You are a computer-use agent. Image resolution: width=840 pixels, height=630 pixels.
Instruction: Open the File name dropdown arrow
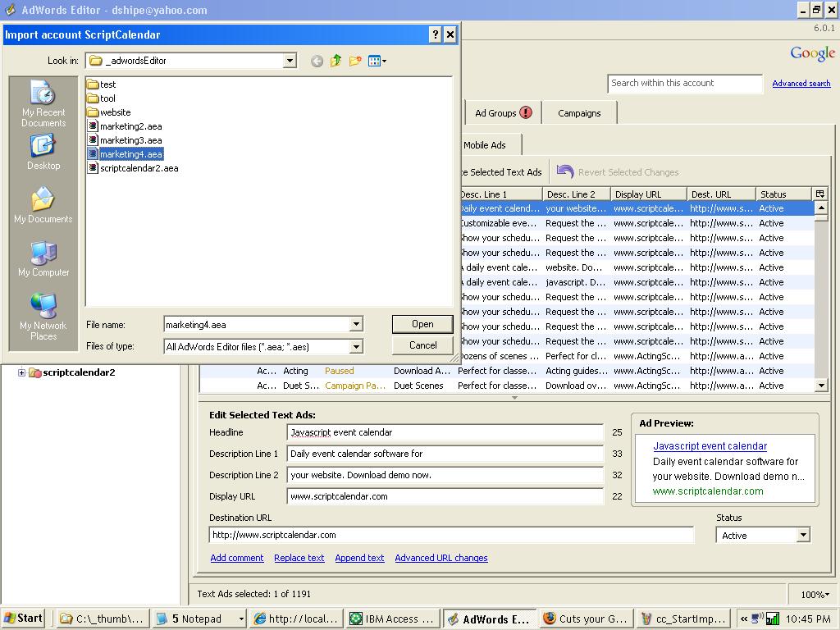point(356,324)
